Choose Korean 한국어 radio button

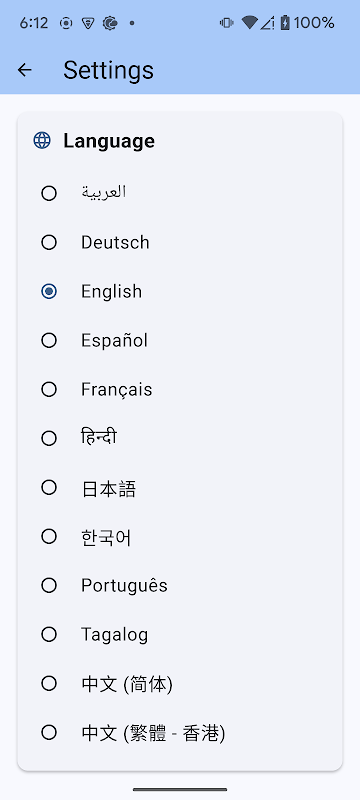point(49,537)
